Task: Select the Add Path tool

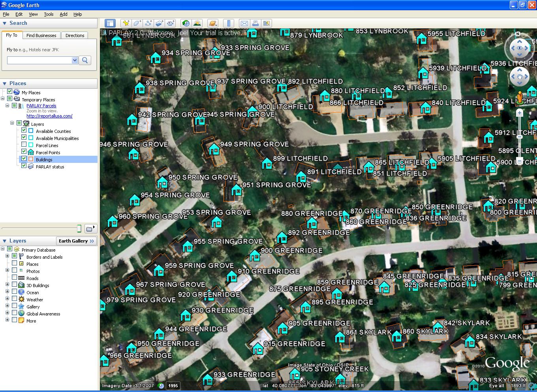Action: (x=148, y=23)
